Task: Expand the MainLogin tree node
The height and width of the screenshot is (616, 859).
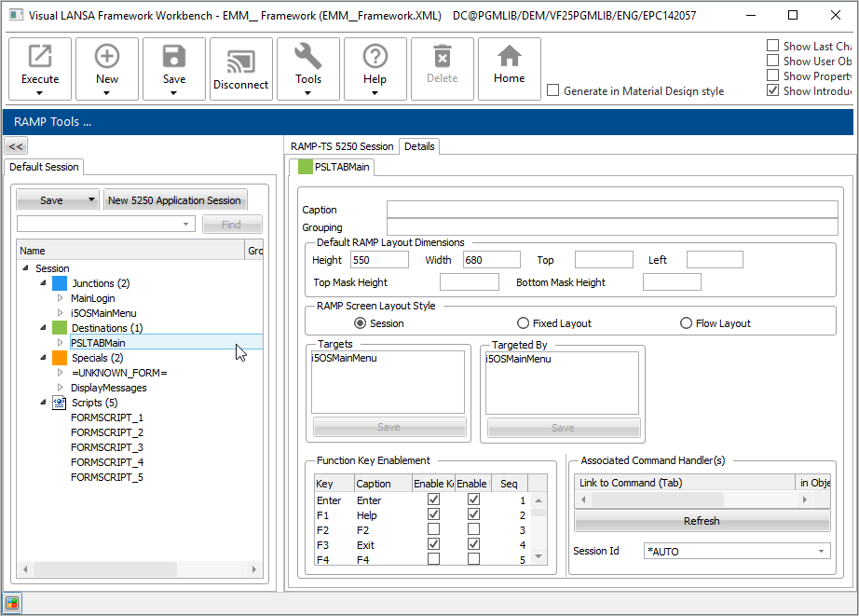Action: (x=61, y=298)
